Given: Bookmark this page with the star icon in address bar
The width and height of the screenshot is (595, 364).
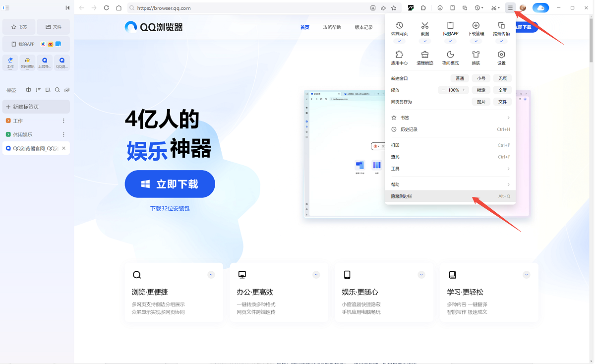Looking at the screenshot, I should pyautogui.click(x=394, y=8).
